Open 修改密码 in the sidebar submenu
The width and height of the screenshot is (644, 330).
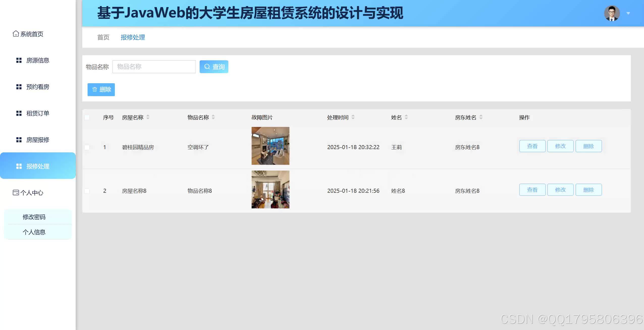(x=34, y=217)
